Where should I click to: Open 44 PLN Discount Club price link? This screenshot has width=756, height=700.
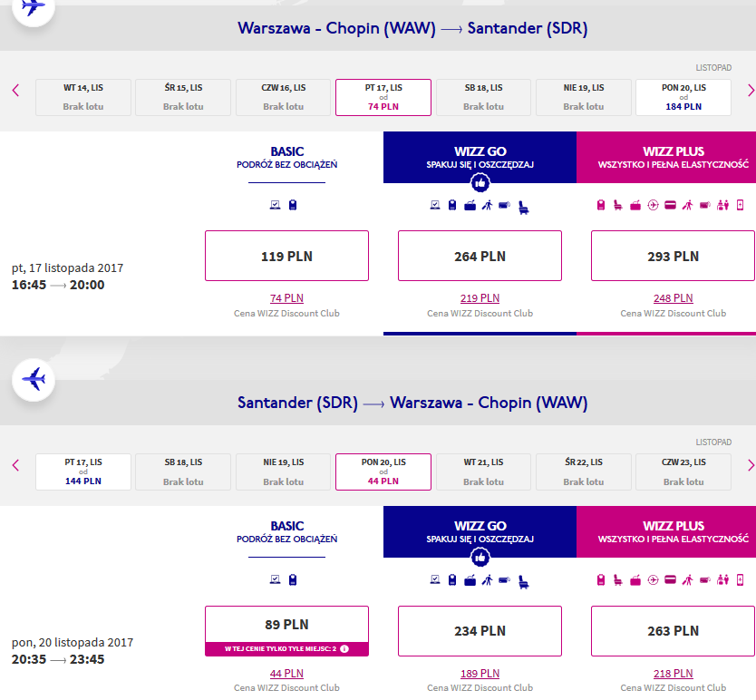pos(286,673)
